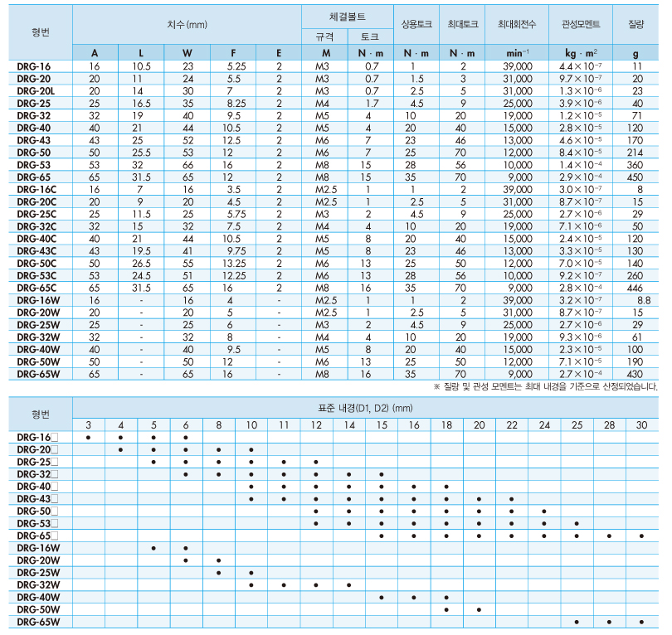
Task: Select the 5.75 value in the DRG-25C row
Action: 236,214
